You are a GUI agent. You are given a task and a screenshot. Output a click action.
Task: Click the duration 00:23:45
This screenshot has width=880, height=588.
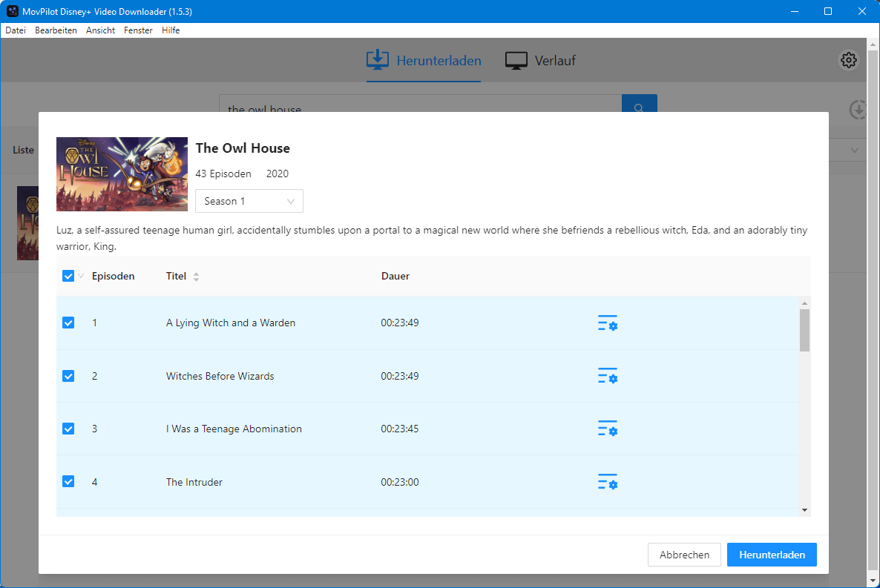tap(400, 429)
